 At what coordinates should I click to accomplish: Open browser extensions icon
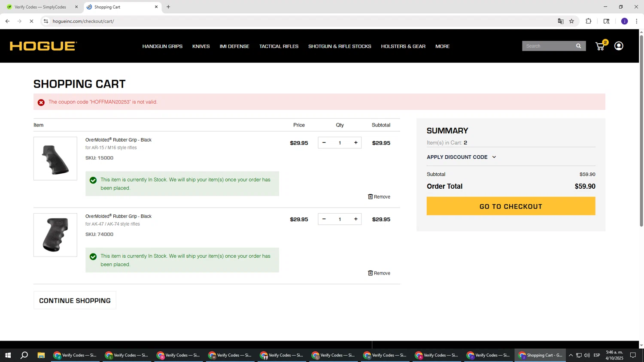coord(589,21)
